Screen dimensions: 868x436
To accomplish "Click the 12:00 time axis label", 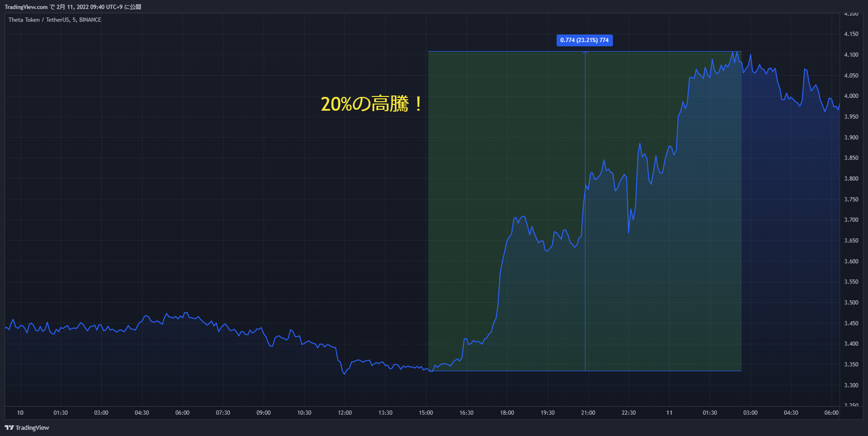I will (345, 413).
